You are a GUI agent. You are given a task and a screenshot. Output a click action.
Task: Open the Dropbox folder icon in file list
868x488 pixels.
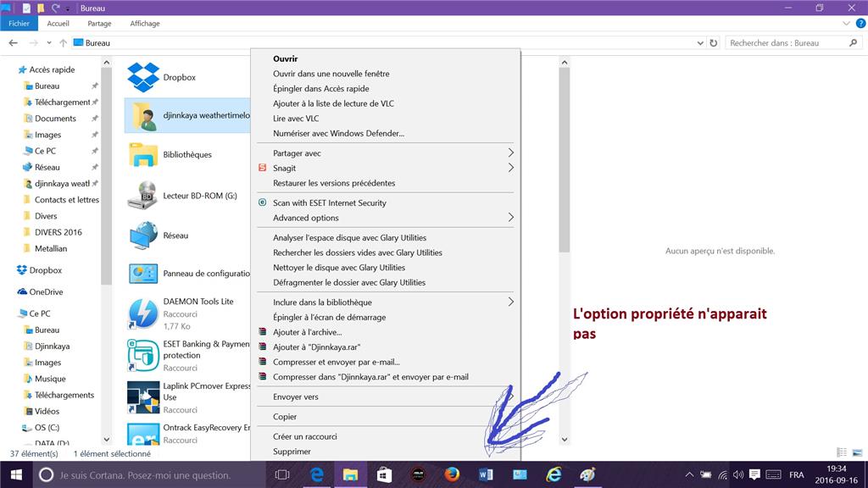pos(142,77)
